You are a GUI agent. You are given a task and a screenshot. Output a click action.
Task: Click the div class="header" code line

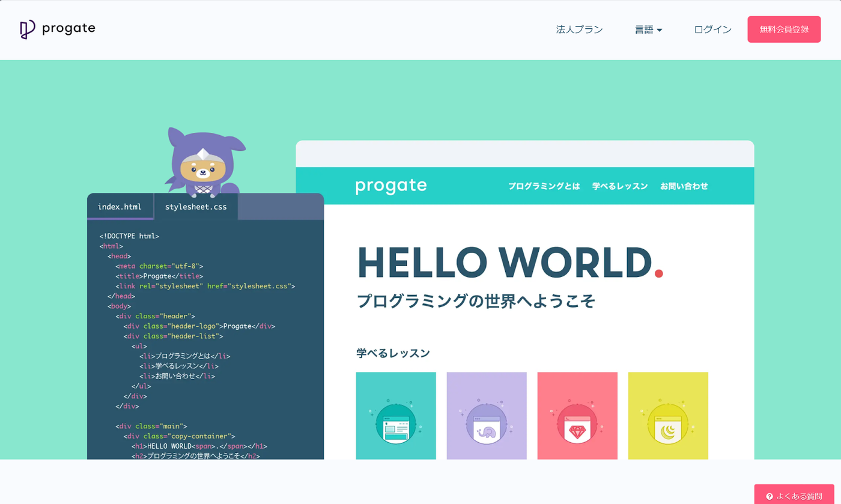coord(155,316)
